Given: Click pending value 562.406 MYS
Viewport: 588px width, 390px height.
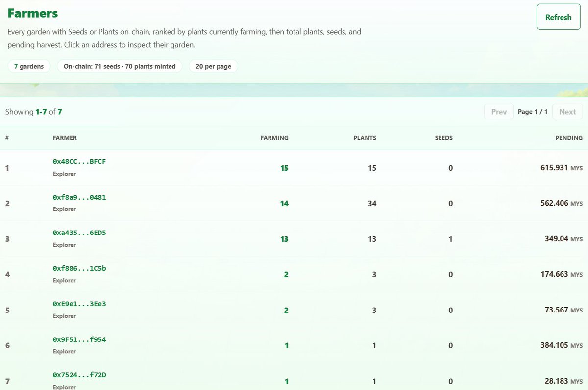Looking at the screenshot, I should pyautogui.click(x=562, y=203).
